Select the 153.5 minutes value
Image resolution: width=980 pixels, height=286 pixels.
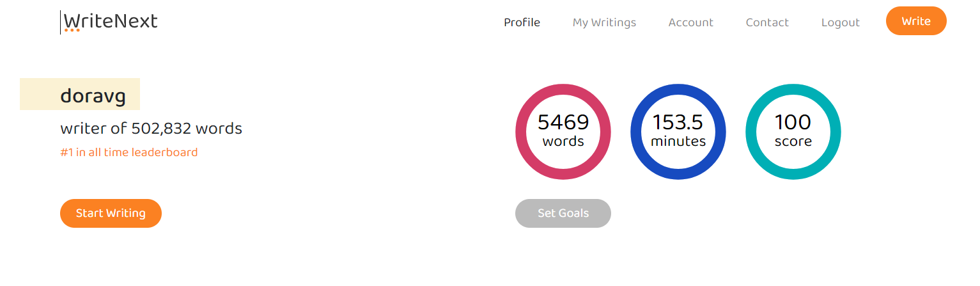tap(678, 122)
